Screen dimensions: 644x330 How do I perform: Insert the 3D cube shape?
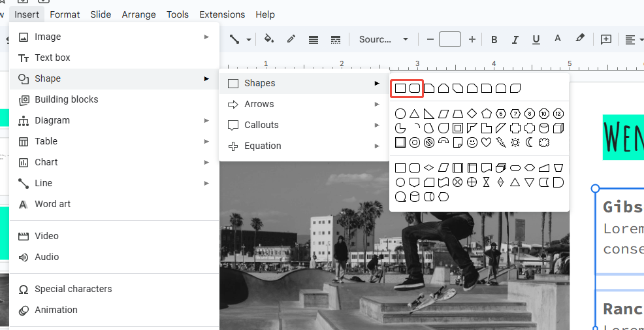[x=558, y=128]
